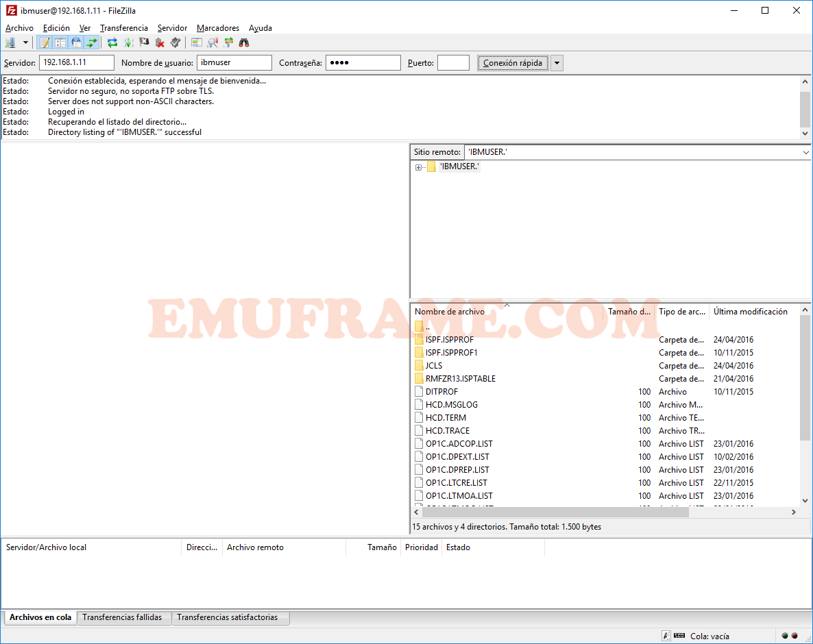
Task: Sort by Tamaño column header
Action: coord(629,311)
